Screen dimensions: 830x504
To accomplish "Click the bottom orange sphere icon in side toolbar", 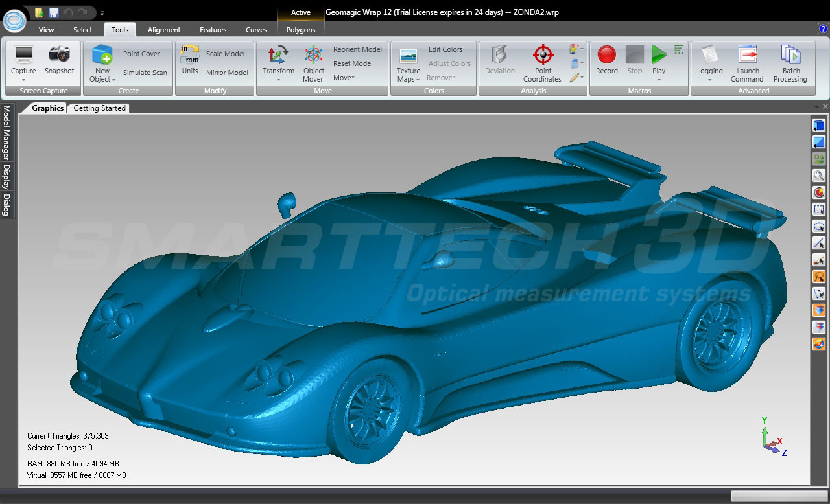I will [x=819, y=344].
